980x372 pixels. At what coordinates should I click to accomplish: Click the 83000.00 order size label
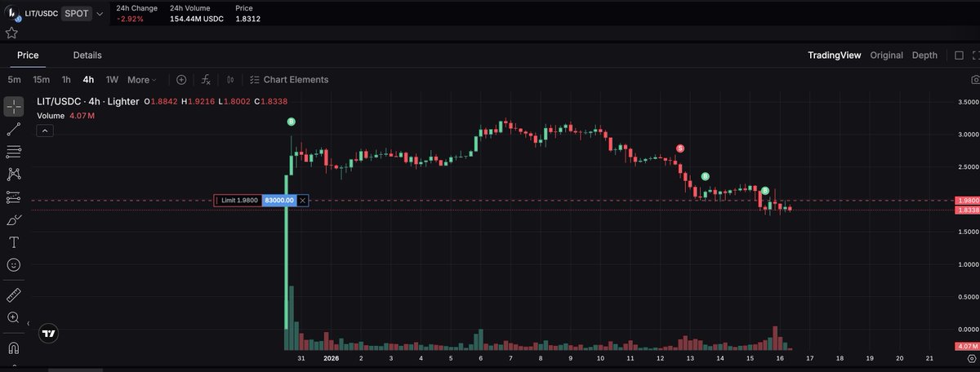tap(279, 200)
